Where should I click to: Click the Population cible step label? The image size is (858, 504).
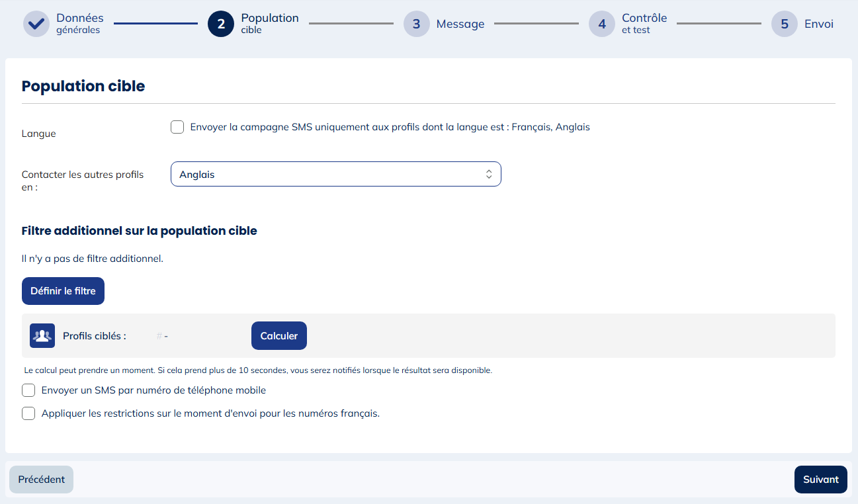(270, 24)
